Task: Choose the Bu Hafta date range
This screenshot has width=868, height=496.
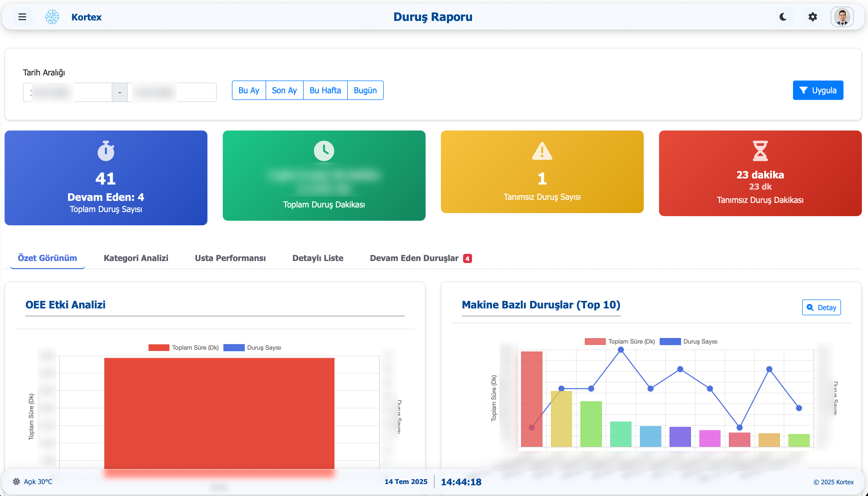Action: pos(325,90)
